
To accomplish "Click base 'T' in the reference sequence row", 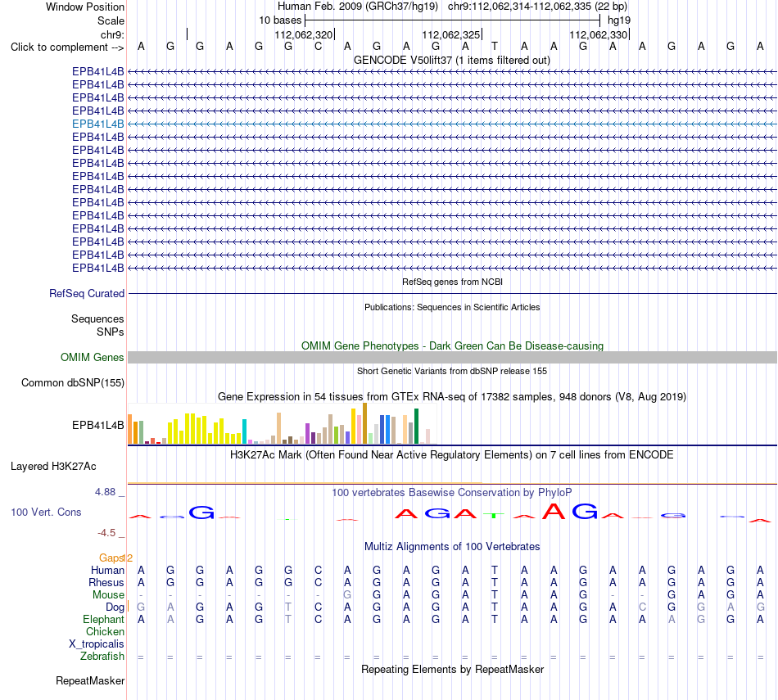I will (x=495, y=47).
